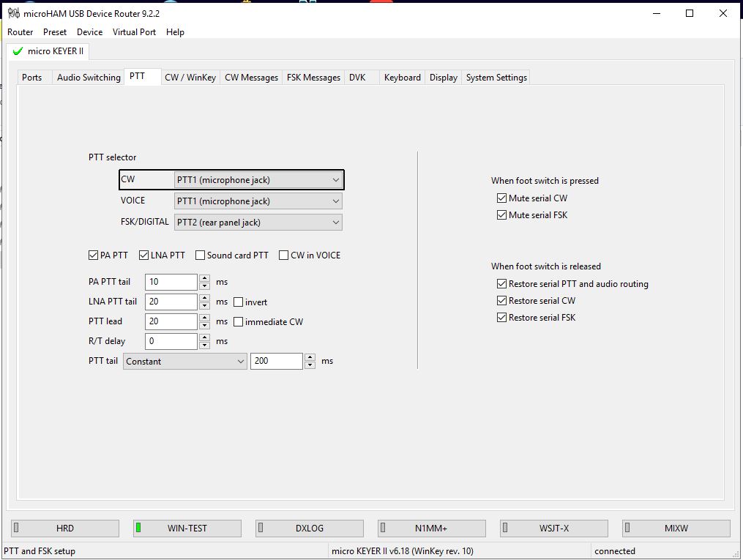Screen dimensions: 743x560
Task: Switch to the Audio Switching tab
Action: [x=89, y=77]
